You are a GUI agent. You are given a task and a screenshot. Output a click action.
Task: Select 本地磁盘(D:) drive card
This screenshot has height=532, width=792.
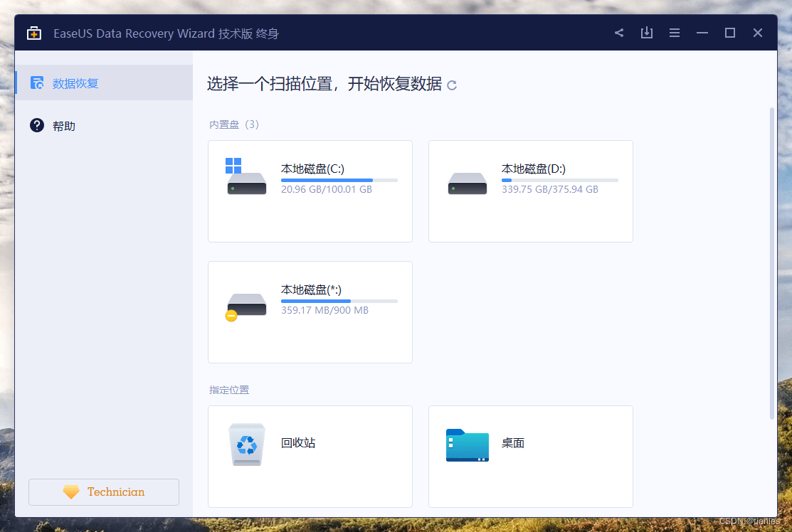pyautogui.click(x=530, y=191)
